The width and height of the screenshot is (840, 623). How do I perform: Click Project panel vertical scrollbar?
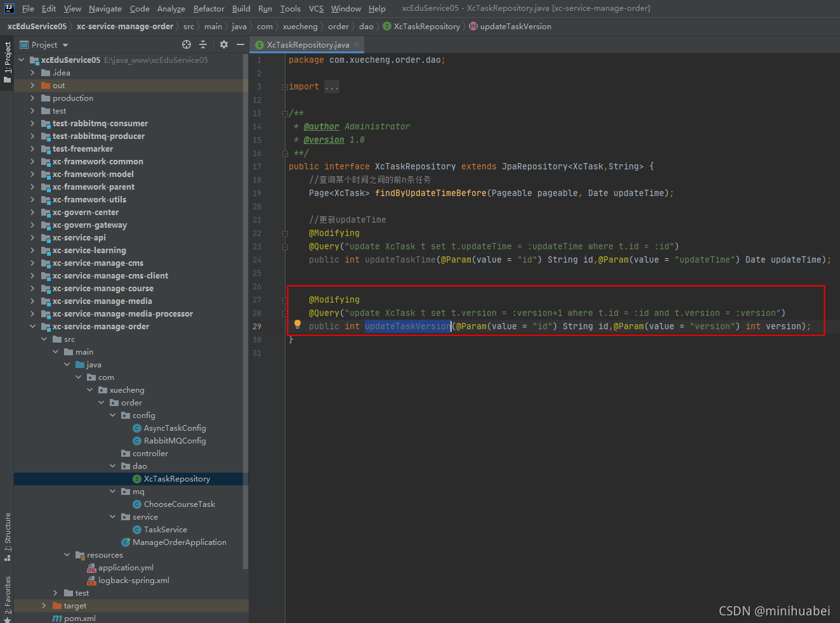[246, 311]
